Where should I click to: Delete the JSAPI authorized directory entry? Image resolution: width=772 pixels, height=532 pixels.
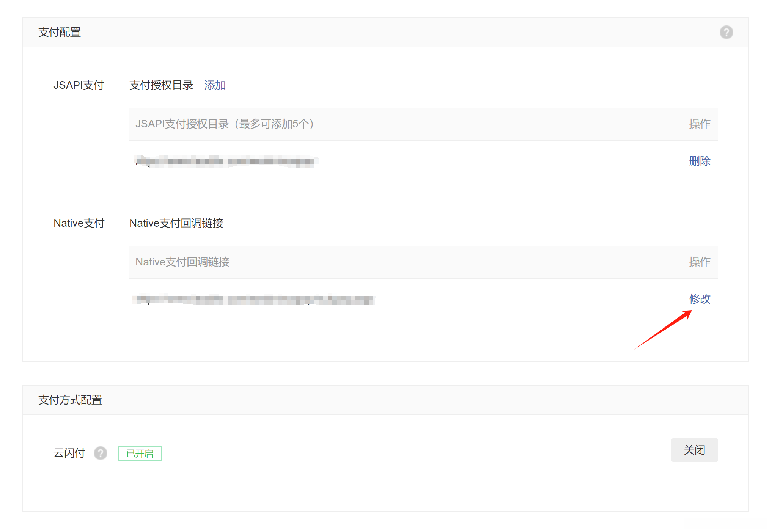(699, 161)
